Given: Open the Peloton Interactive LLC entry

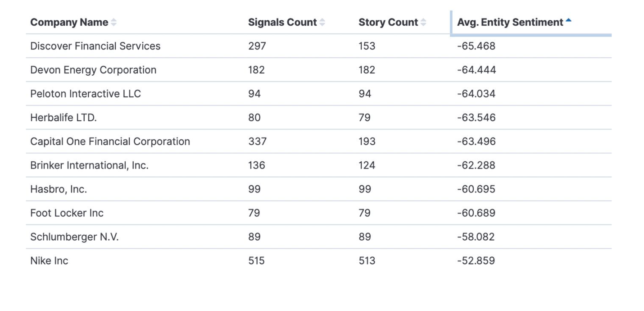Looking at the screenshot, I should pos(86,94).
